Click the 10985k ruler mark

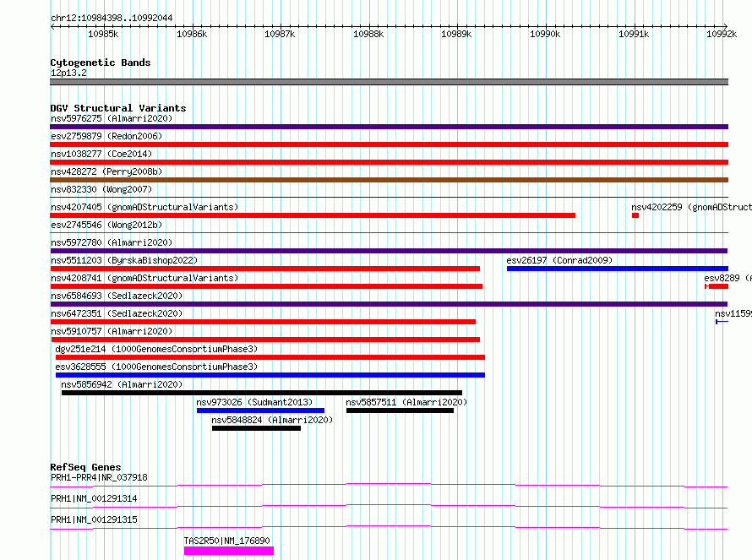point(103,34)
